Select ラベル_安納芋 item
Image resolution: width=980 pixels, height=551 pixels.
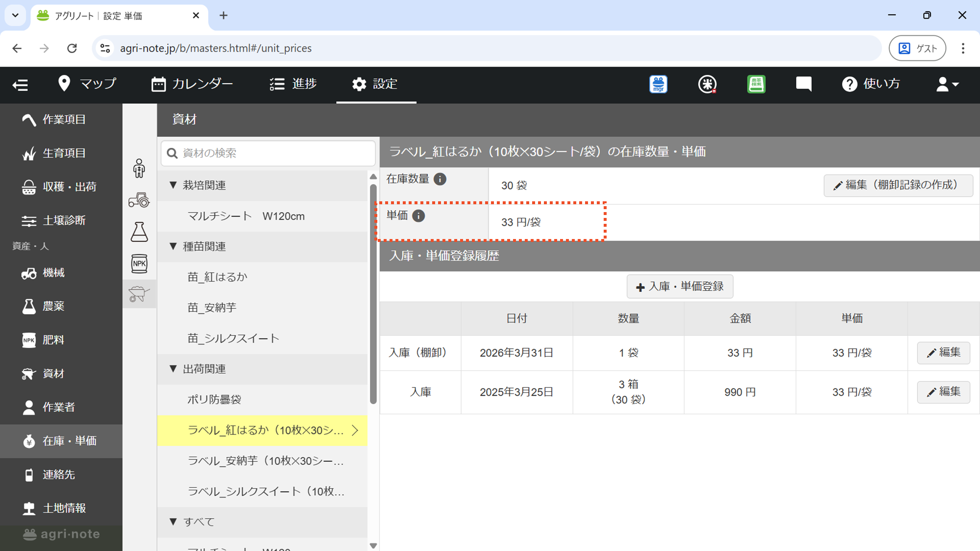262,461
